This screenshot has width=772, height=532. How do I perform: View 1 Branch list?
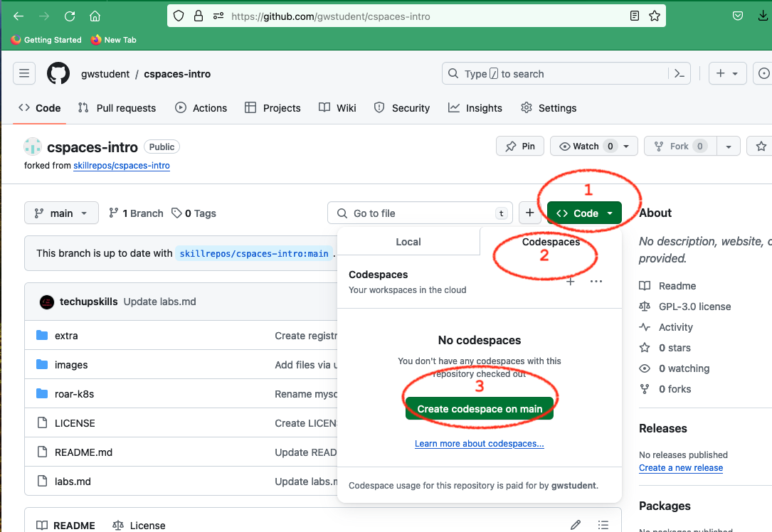136,213
